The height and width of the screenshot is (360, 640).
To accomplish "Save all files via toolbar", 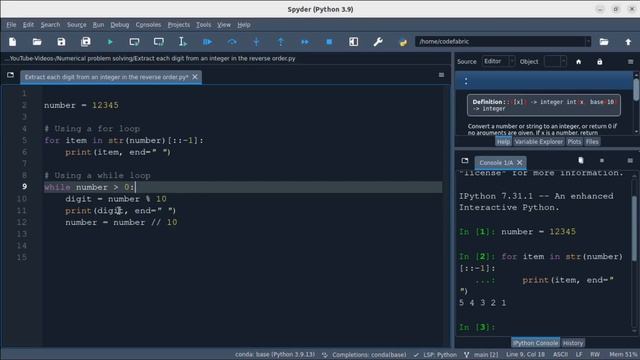I will click(x=86, y=42).
